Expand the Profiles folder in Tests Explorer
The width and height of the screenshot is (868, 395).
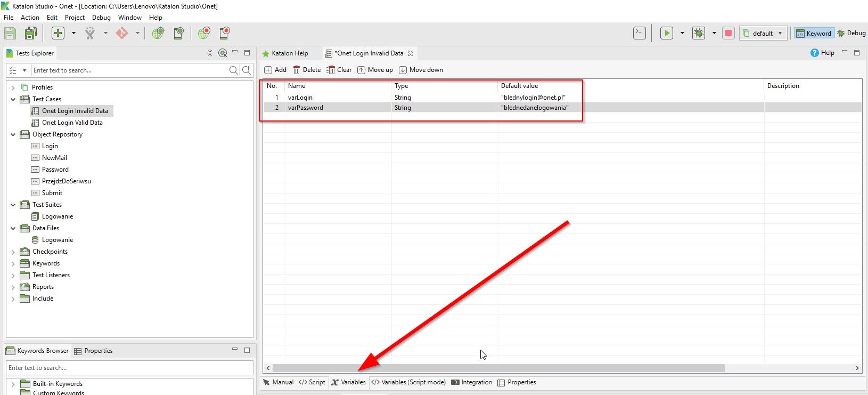tap(13, 87)
